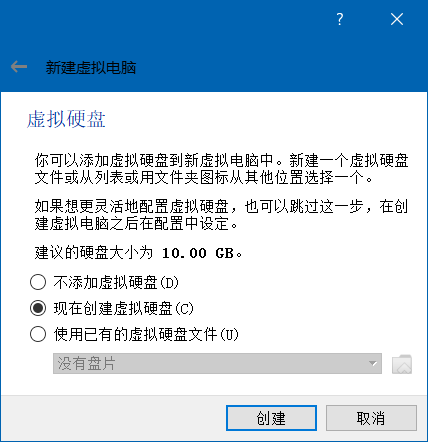Image resolution: width=428 pixels, height=442 pixels.
Task: Click the 使用已有的虚拟硬盘文件(U) label text
Action: click(146, 334)
